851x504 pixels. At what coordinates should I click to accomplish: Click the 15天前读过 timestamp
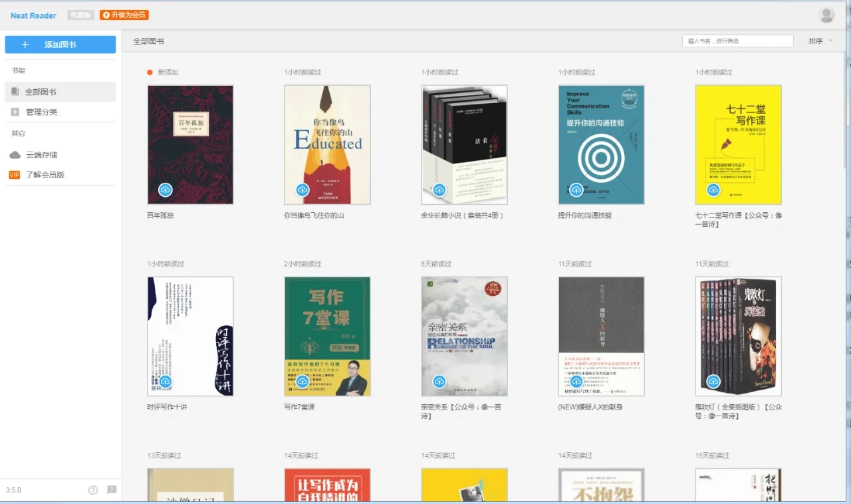point(712,455)
